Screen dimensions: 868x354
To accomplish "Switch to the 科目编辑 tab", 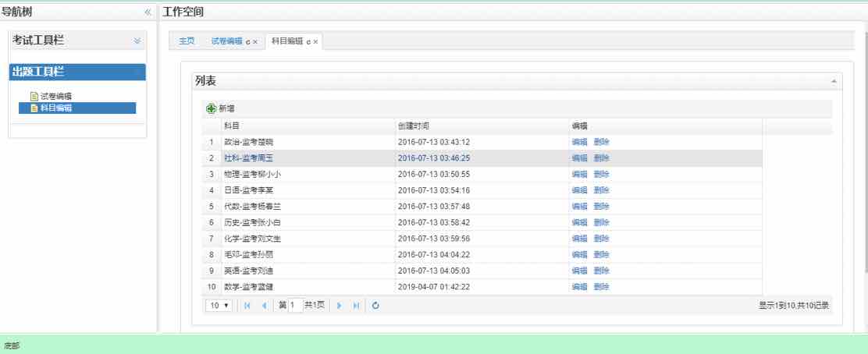I will tap(287, 41).
